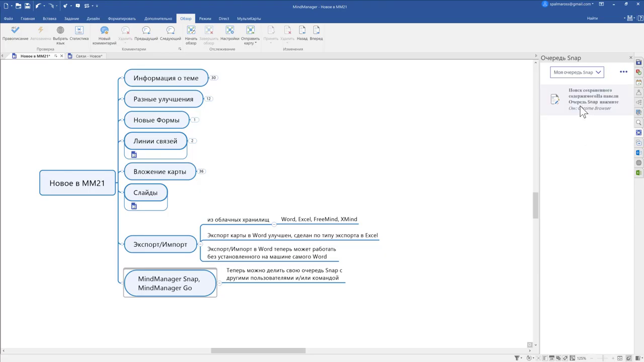
Task: Undo the last action
Action: point(38,6)
